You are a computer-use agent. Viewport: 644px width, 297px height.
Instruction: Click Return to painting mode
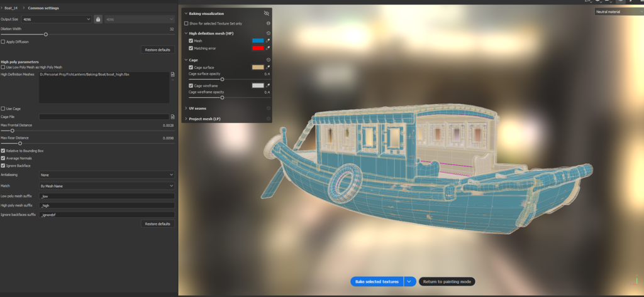point(447,282)
